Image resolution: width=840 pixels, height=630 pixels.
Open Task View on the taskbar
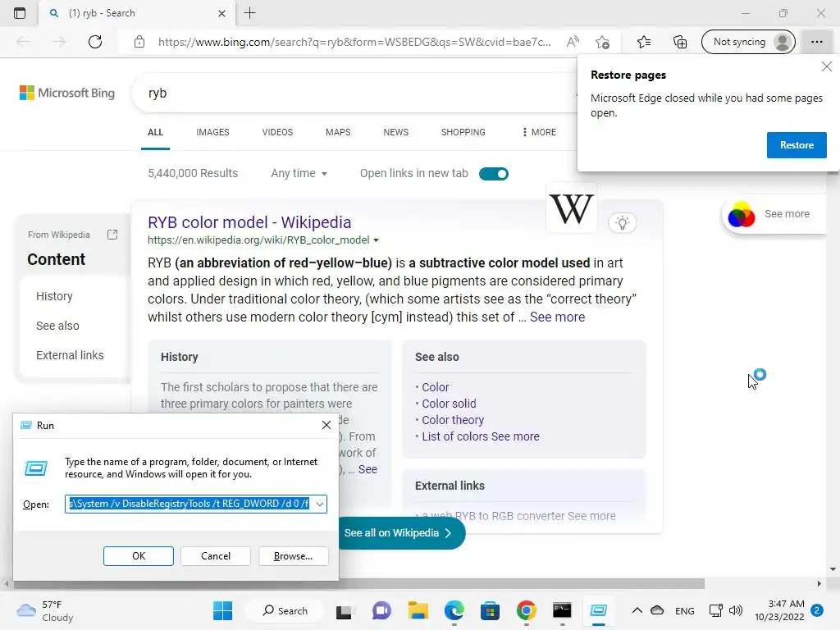[x=344, y=610]
